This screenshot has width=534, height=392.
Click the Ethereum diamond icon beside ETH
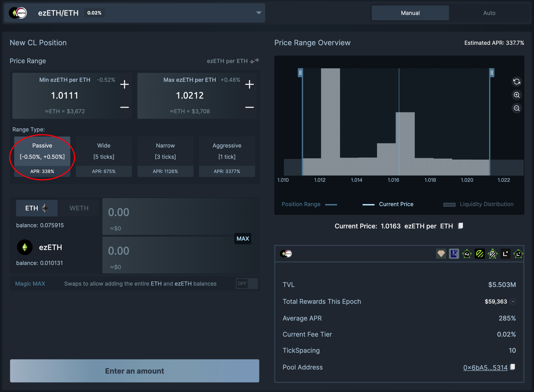point(45,208)
